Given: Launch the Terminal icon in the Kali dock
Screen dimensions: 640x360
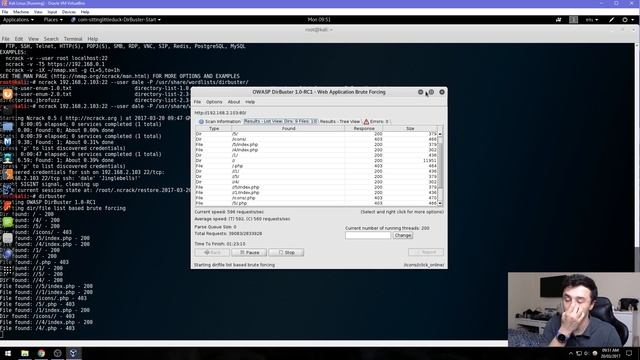Looking at the screenshot, I should pos(7,110).
